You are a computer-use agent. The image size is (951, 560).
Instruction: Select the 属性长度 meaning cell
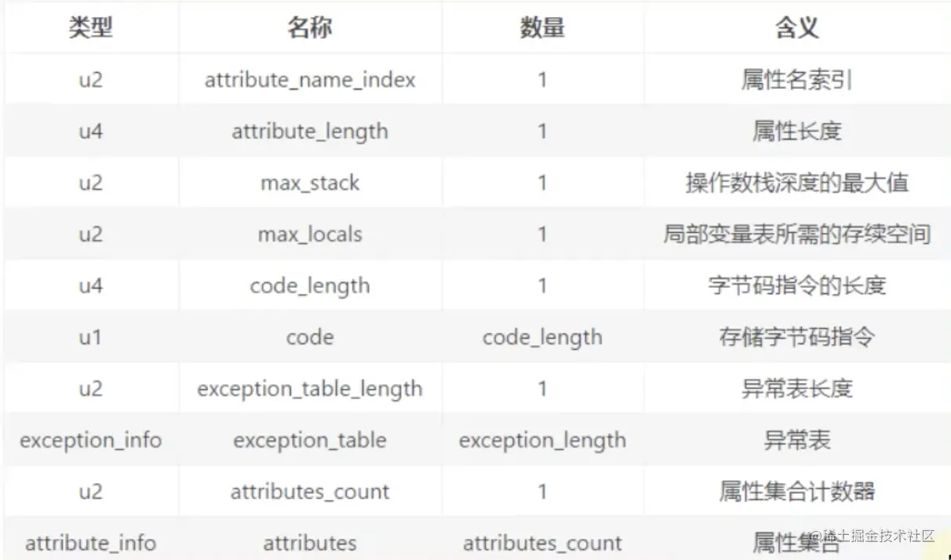pos(797,132)
